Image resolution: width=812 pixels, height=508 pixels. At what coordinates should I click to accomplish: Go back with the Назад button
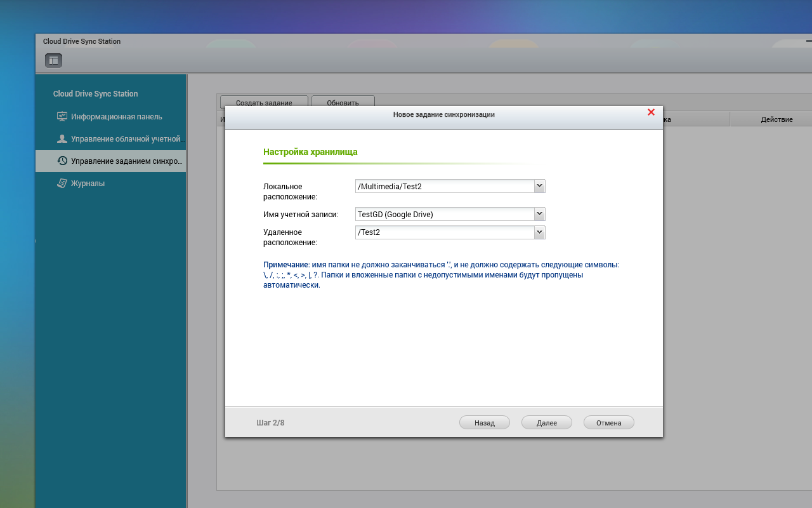485,423
